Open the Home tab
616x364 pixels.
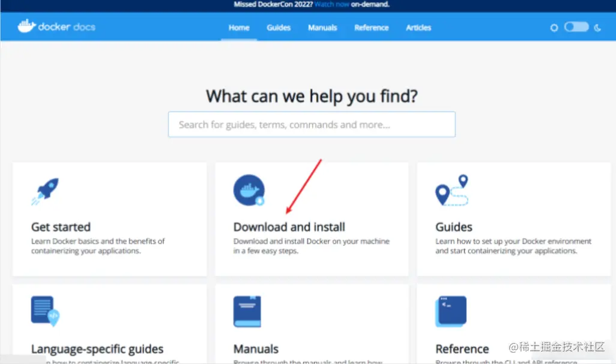tap(239, 28)
